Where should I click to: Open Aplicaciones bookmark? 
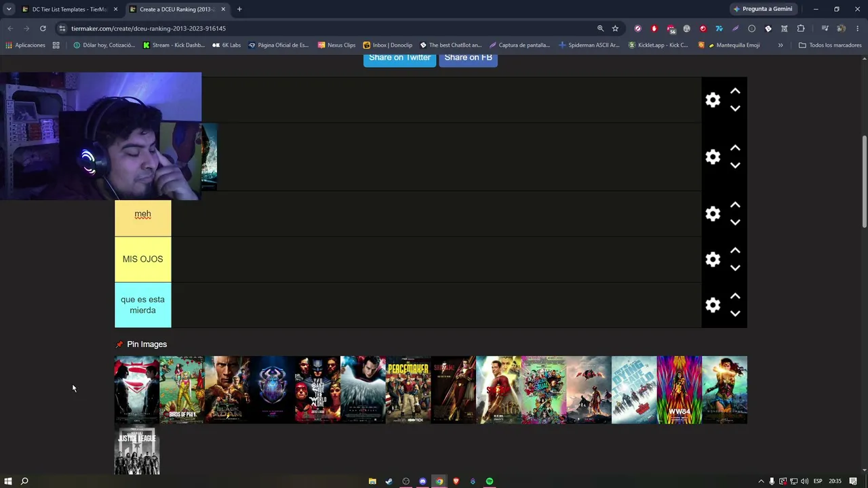tap(25, 45)
